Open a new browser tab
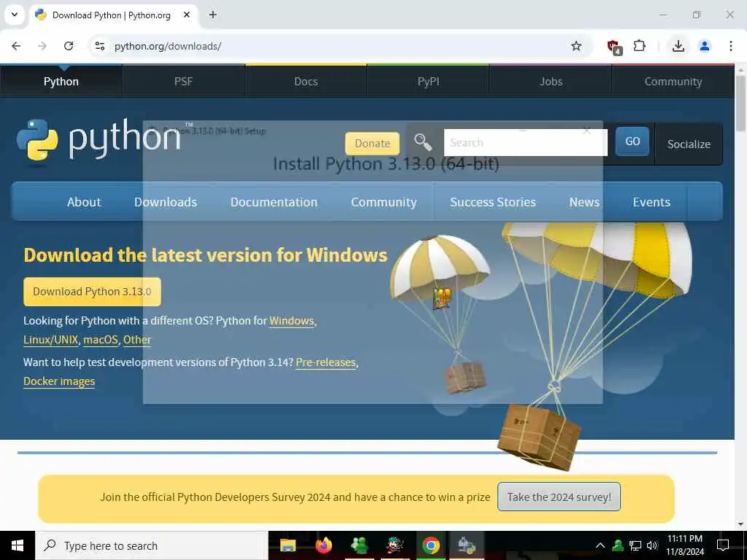 click(x=212, y=15)
